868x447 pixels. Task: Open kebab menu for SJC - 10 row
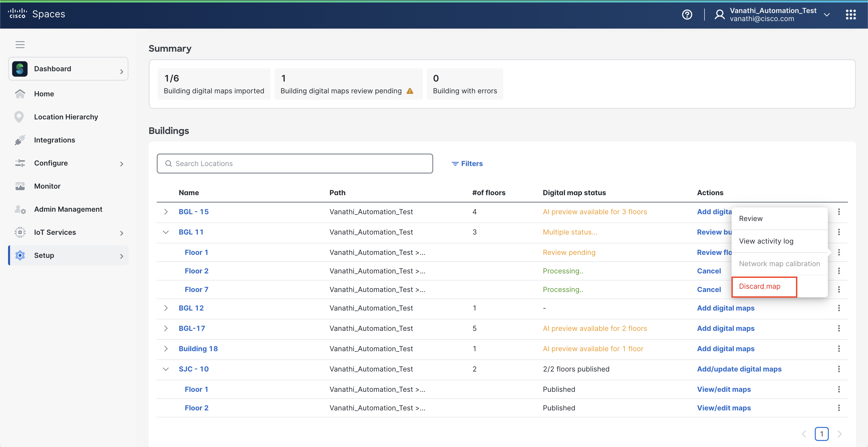tap(839, 369)
